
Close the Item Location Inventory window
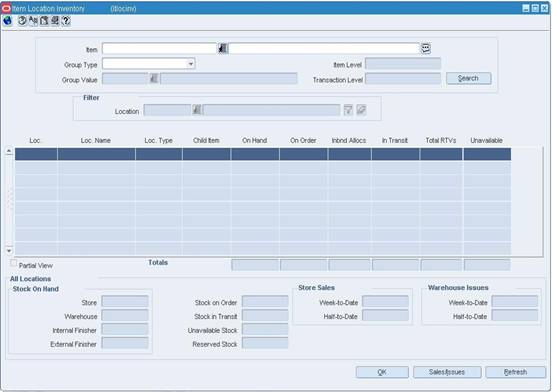[x=544, y=8]
